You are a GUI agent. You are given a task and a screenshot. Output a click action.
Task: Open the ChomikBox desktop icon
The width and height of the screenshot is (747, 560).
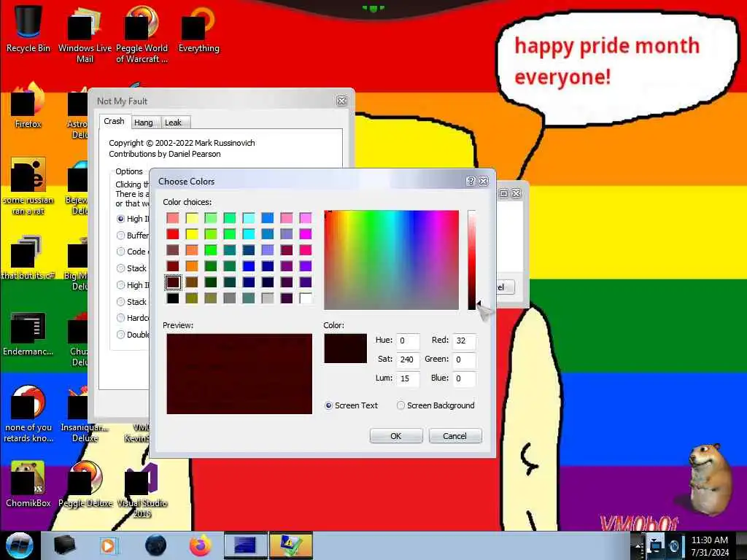tap(28, 484)
